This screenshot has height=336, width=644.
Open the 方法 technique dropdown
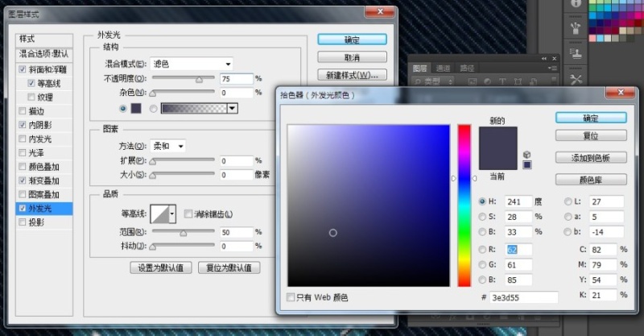point(168,146)
